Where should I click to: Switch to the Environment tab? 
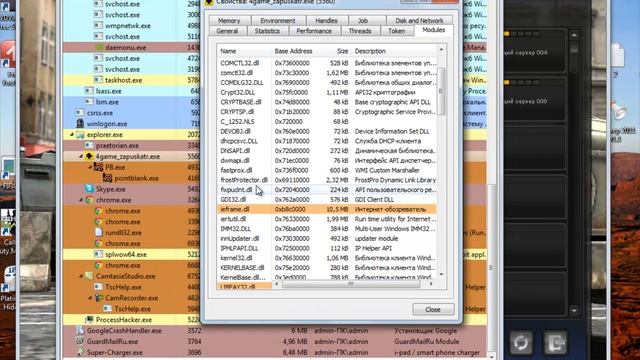[278, 20]
